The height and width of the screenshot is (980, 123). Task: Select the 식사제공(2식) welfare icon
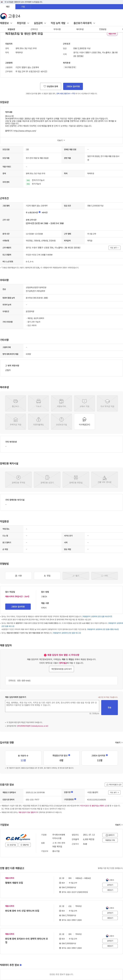84,422
